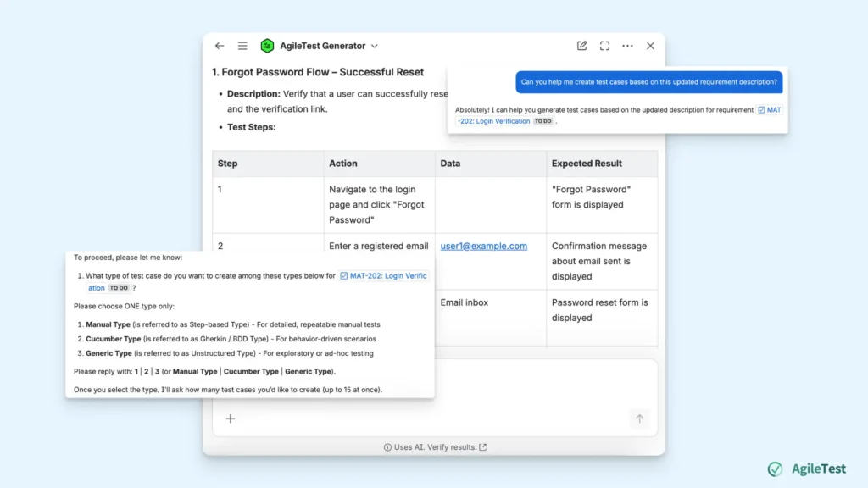
Task: Click the 'Forgot Password form is displayed' cell
Action: click(602, 205)
